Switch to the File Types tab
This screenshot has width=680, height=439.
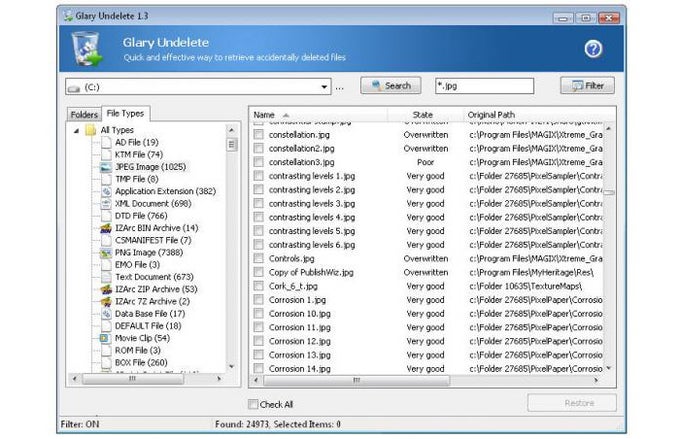point(125,113)
